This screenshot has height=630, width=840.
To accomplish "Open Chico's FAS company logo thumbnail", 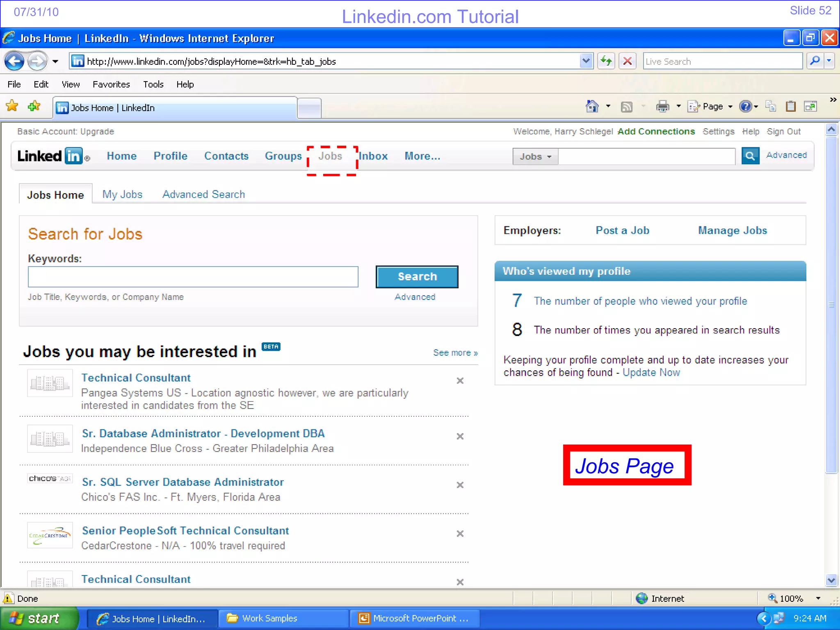I will (50, 478).
